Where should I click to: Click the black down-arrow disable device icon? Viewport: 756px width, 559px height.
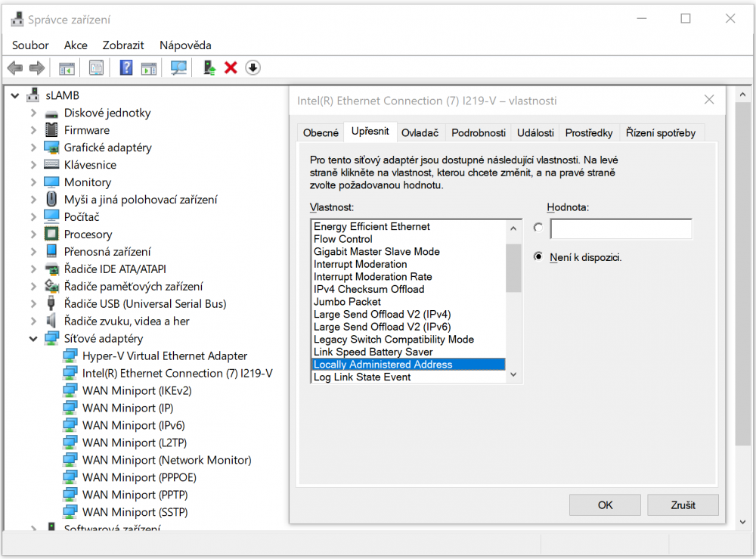(253, 68)
